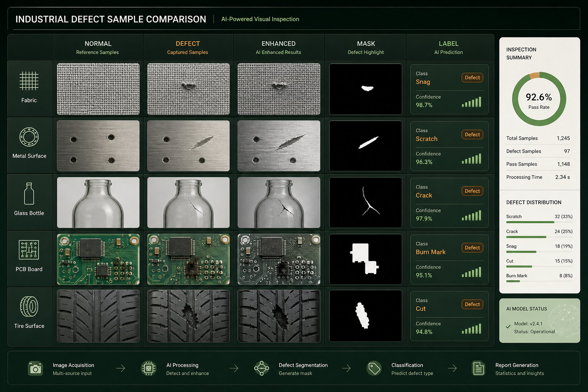Click the Report Generation document icon
Viewport: 588px width, 392px height.
478,368
